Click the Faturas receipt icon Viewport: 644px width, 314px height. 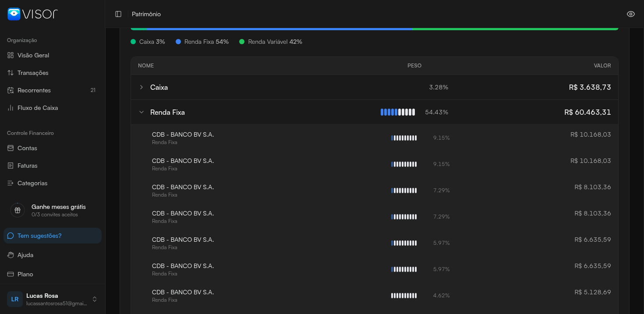pyautogui.click(x=11, y=166)
